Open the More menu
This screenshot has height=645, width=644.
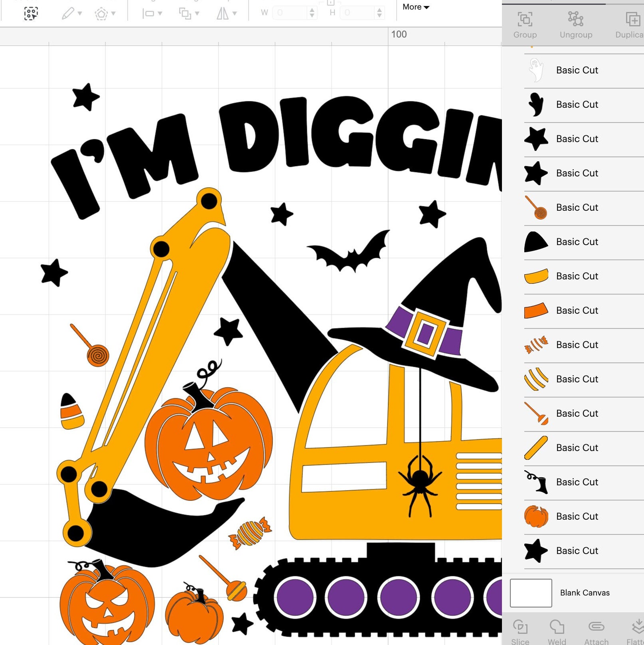(416, 6)
